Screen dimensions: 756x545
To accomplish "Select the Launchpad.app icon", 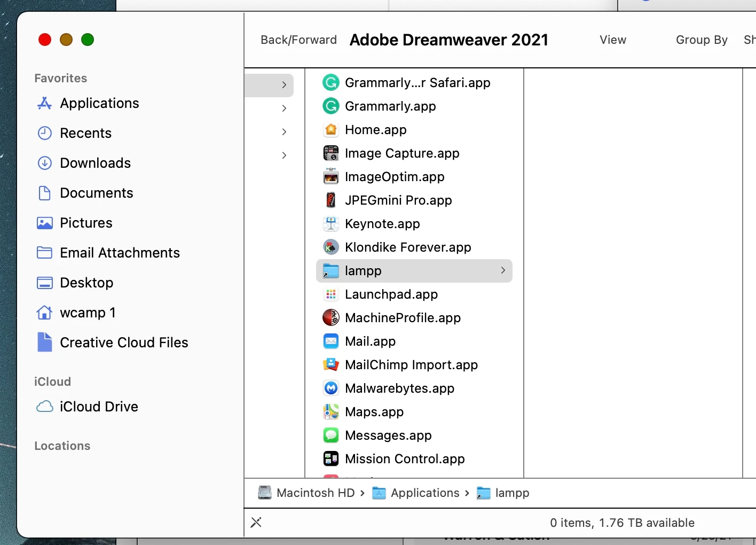I will pos(331,294).
